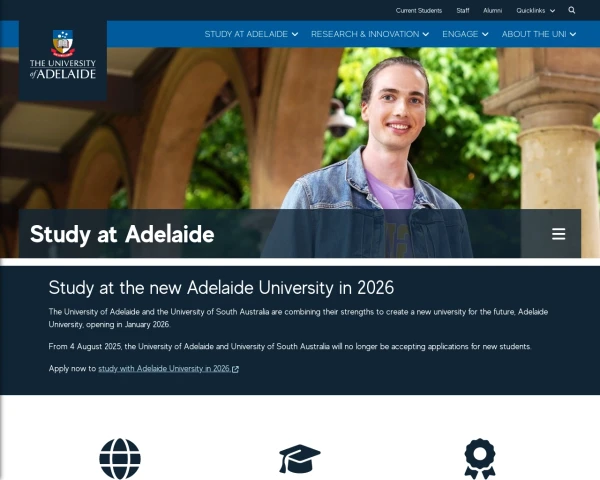The image size is (600, 480).
Task: Click the 'Study at Adelaide' banner heading
Action: coord(122,234)
